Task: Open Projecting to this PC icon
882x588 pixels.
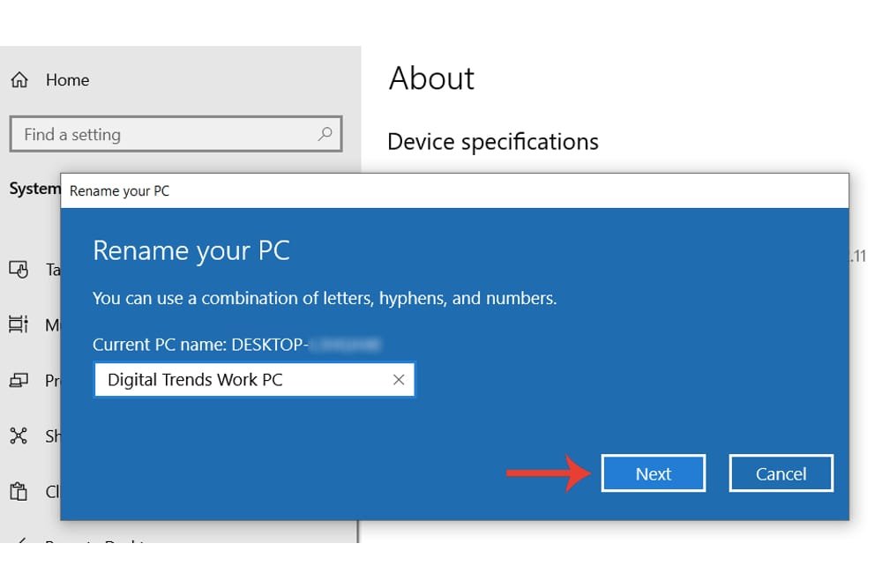Action: tap(19, 381)
